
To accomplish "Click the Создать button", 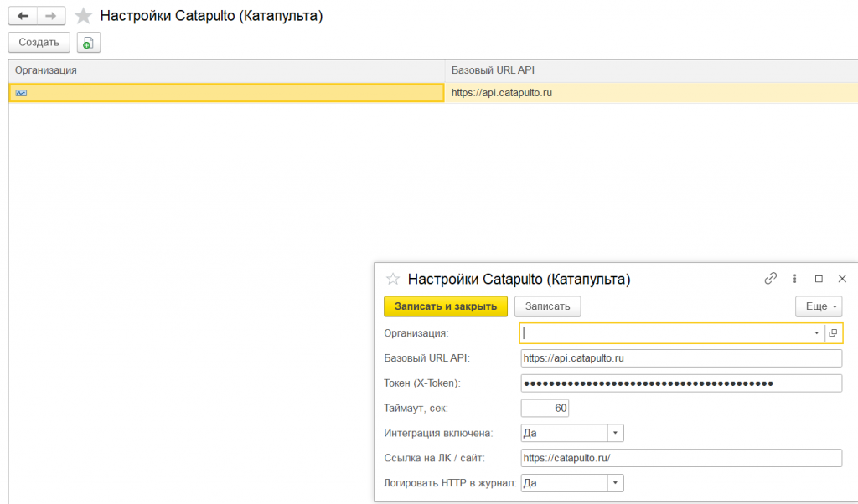I will click(x=39, y=43).
